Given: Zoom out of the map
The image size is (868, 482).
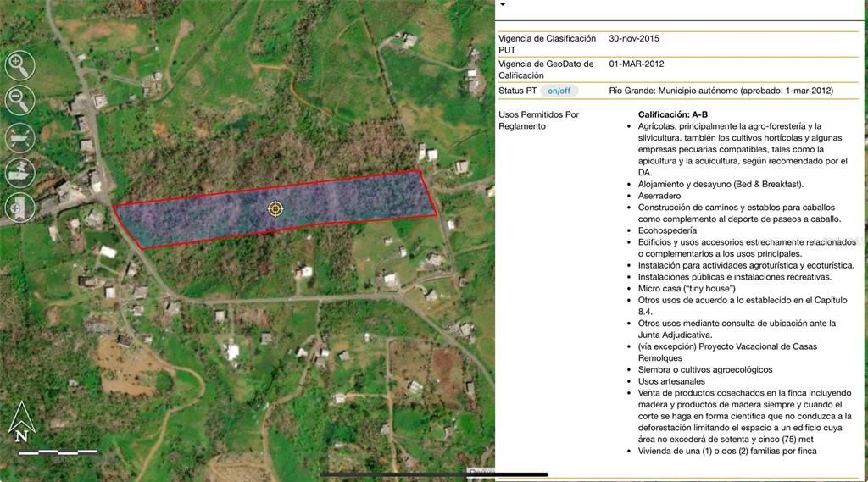Looking at the screenshot, I should pos(19,100).
